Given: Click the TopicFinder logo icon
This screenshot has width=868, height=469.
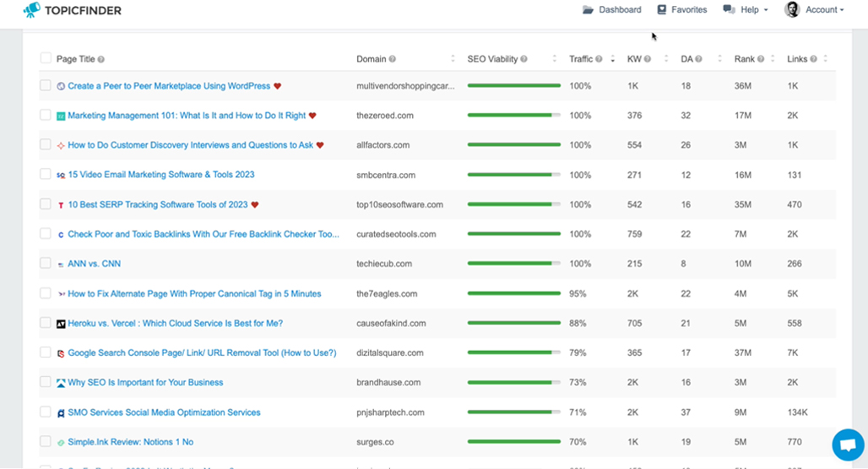Looking at the screenshot, I should tap(32, 9).
